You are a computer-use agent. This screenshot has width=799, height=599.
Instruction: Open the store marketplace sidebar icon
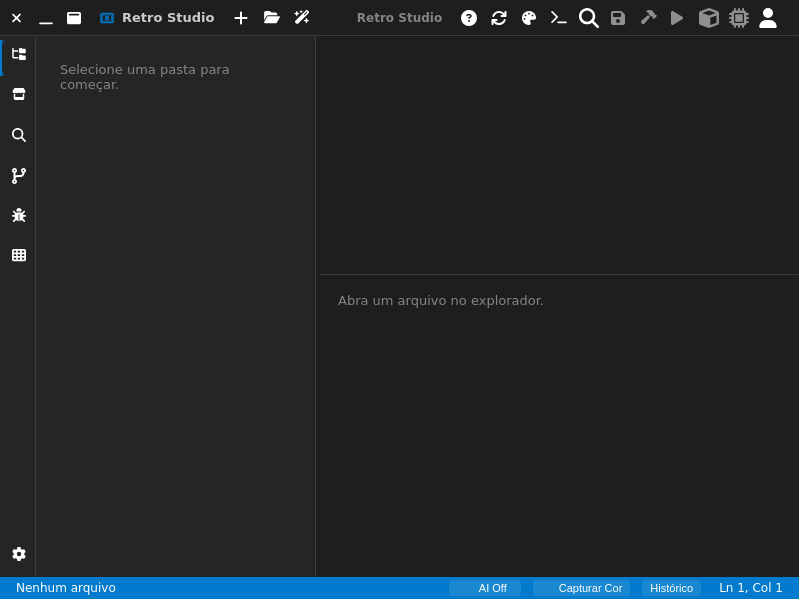(x=19, y=94)
